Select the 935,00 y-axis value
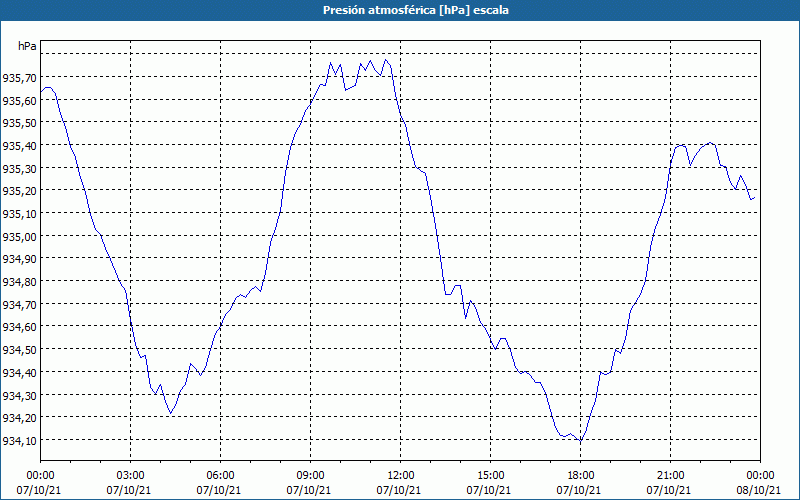This screenshot has height=500, width=800. coord(20,236)
